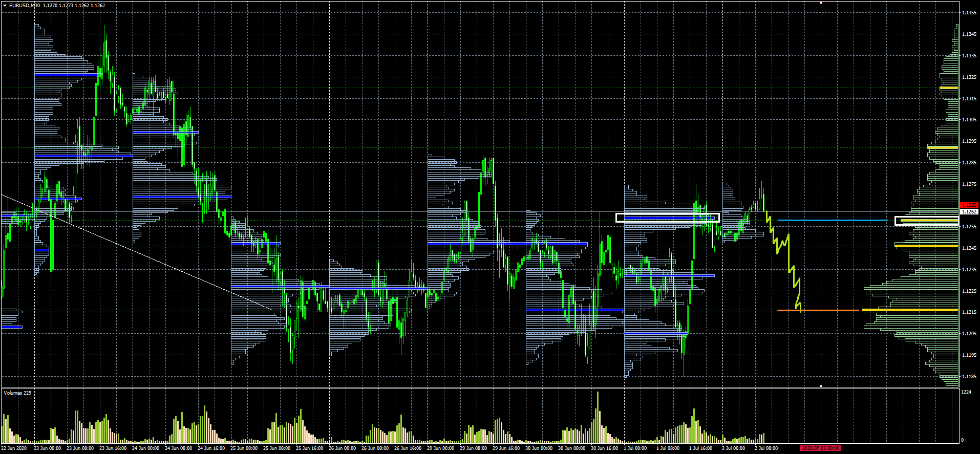Grab the bottom handle of the red vertical line

tap(821, 386)
